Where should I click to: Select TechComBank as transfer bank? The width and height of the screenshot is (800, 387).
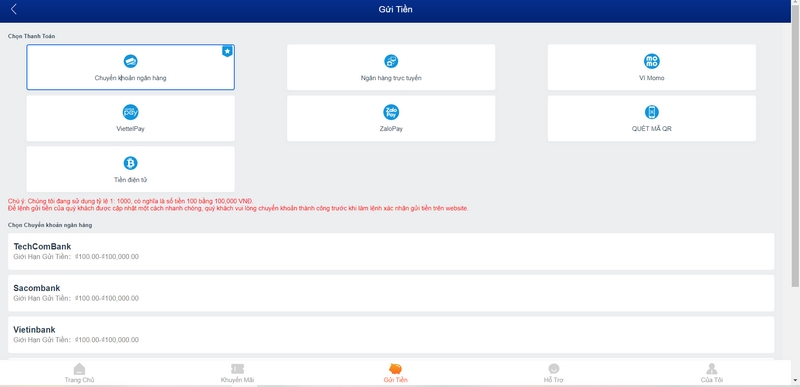pos(391,251)
